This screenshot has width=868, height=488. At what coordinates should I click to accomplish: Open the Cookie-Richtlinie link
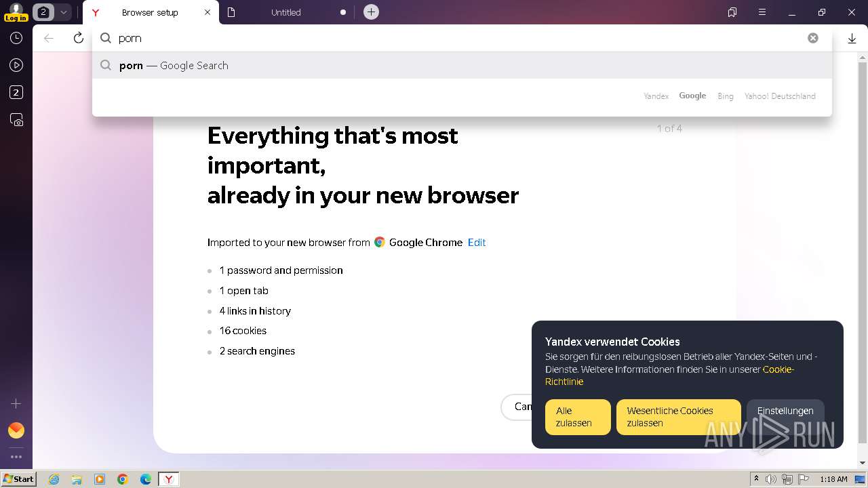[669, 375]
